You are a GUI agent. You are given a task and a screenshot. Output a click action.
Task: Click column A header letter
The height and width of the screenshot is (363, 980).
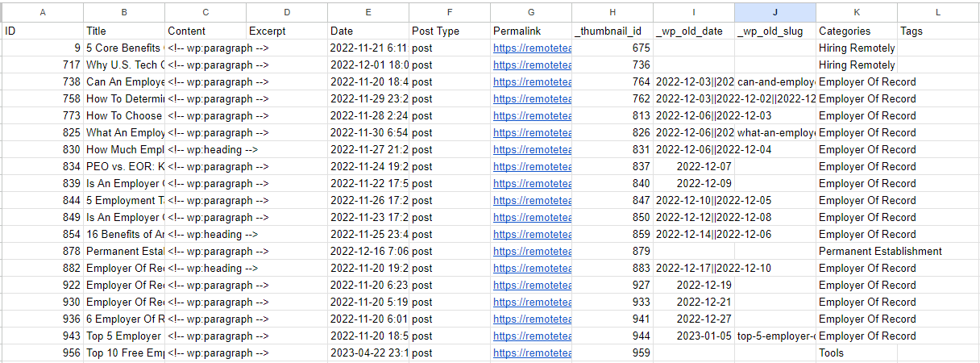(x=43, y=13)
